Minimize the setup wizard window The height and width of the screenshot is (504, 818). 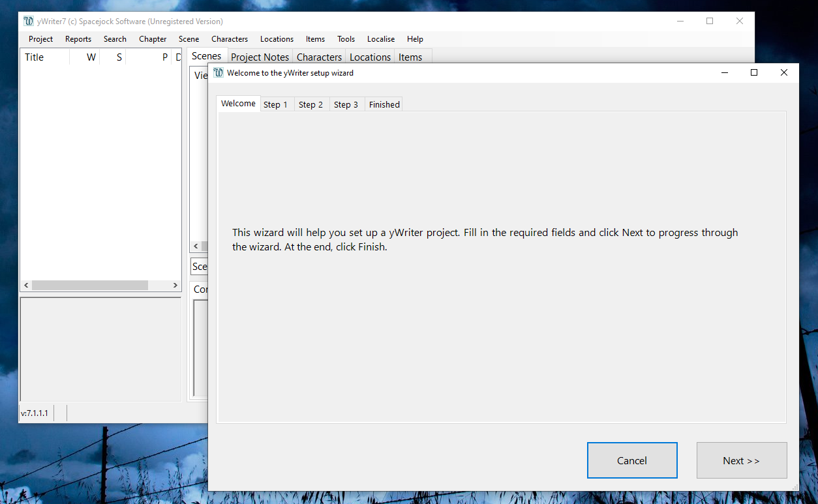click(724, 73)
